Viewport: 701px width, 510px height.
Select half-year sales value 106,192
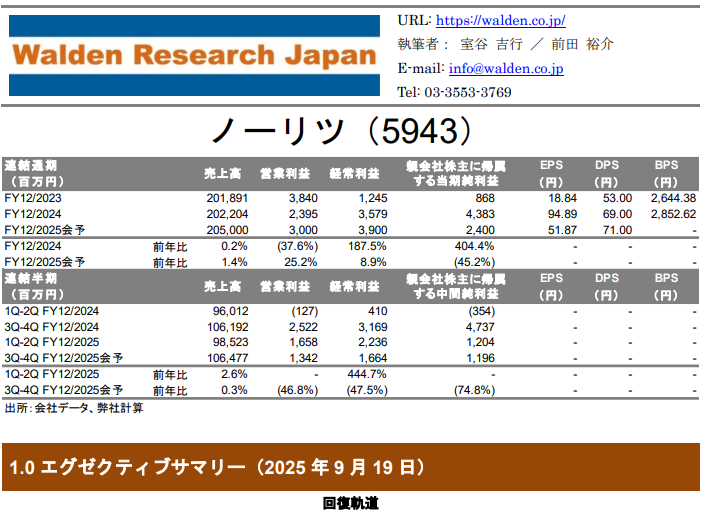pos(228,327)
